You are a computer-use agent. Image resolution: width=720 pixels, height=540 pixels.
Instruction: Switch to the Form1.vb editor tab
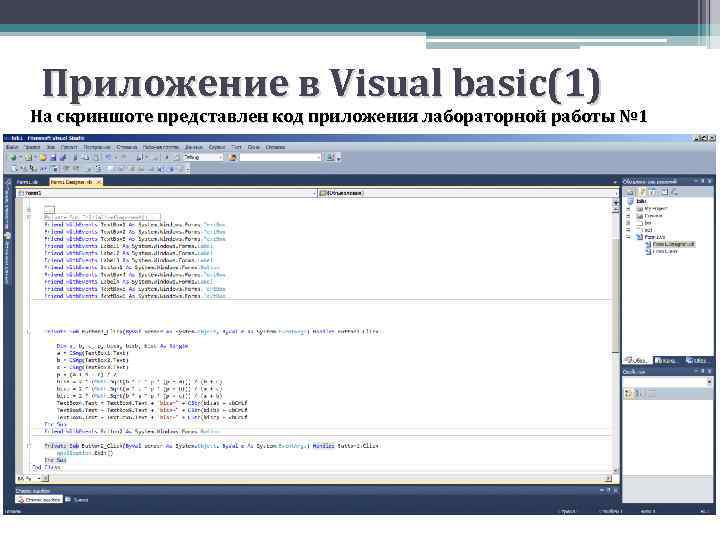[27, 182]
